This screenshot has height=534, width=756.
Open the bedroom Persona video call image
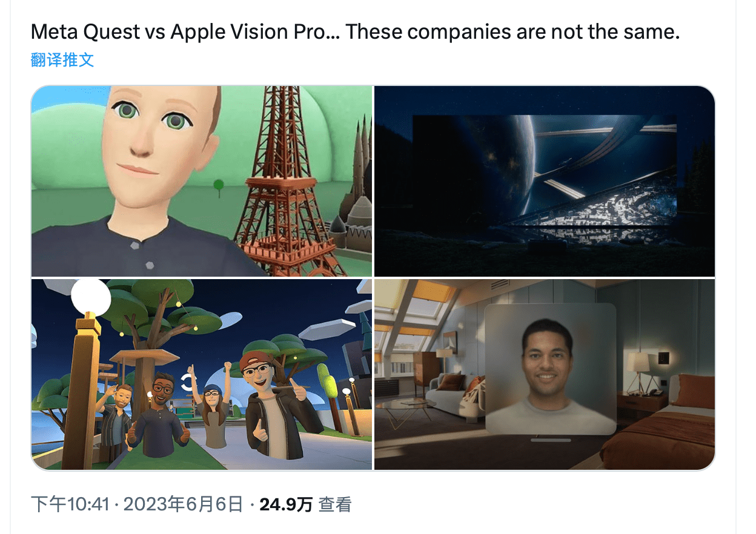[545, 374]
